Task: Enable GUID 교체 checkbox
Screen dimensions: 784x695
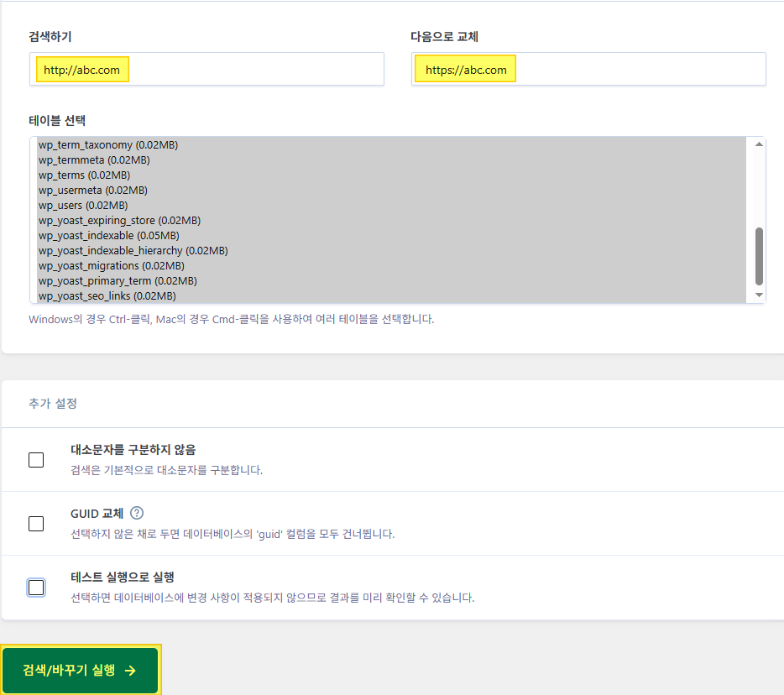Action: click(36, 524)
